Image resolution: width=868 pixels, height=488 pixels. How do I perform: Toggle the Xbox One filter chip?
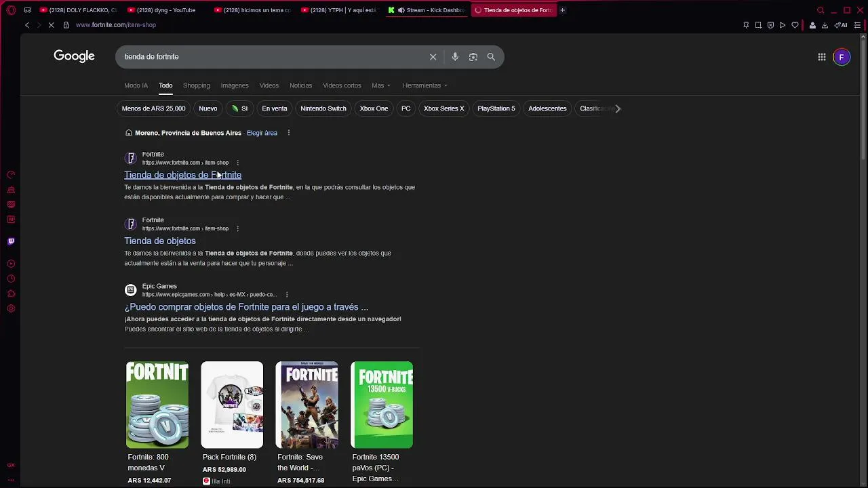[x=374, y=108]
